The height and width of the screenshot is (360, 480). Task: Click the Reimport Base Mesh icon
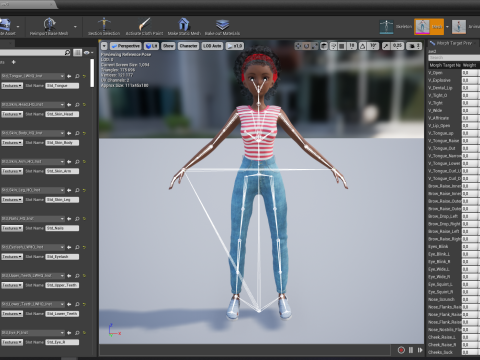pos(49,24)
